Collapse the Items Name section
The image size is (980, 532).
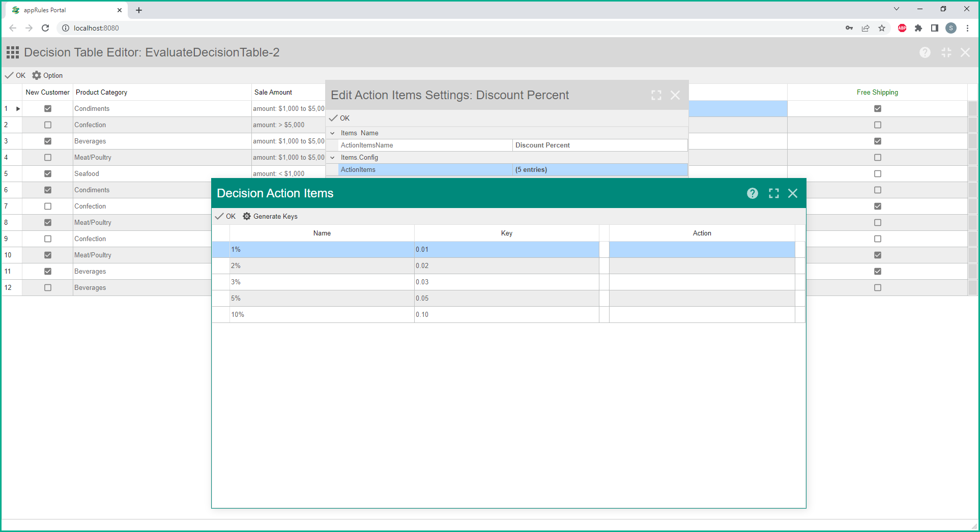point(333,133)
